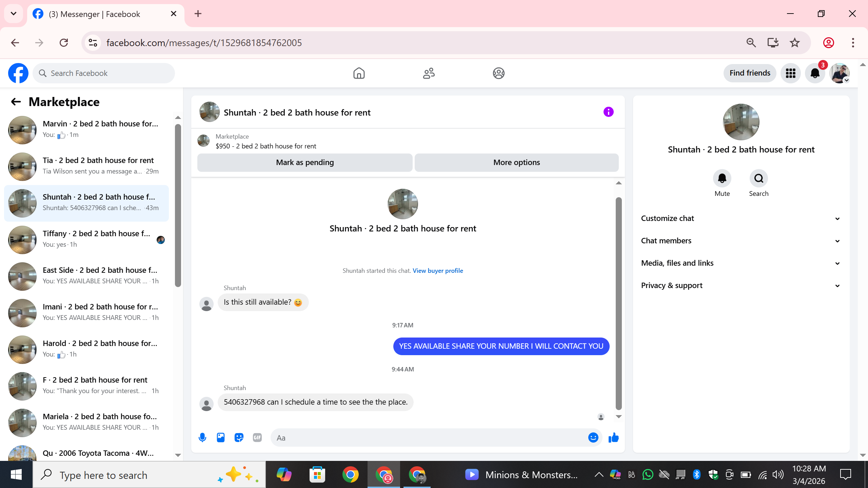Expand Media, files and links section

point(741,263)
